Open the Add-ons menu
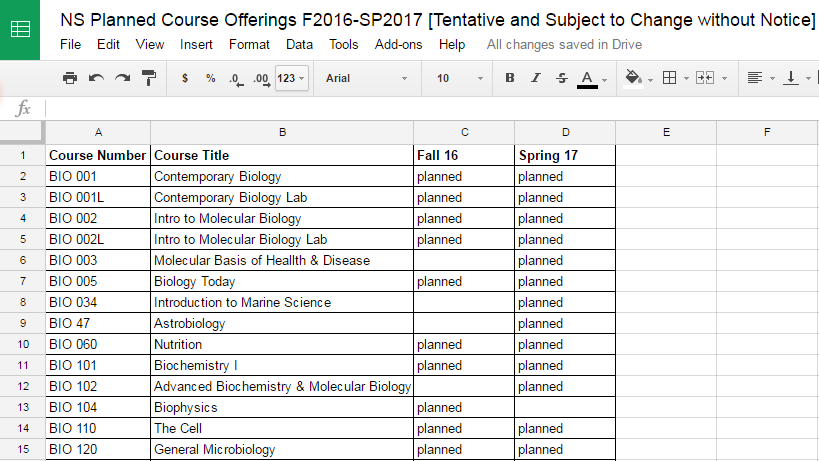Image resolution: width=819 pixels, height=461 pixels. click(x=399, y=44)
